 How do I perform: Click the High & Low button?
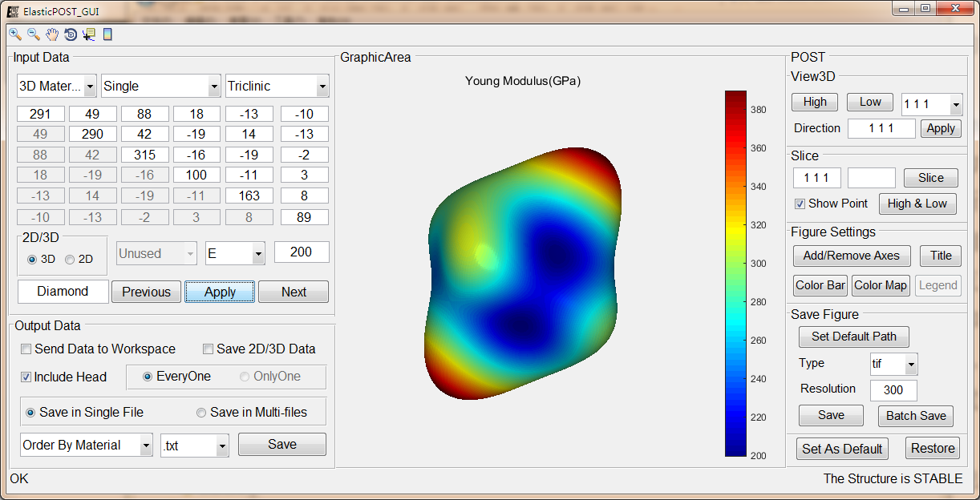[917, 204]
